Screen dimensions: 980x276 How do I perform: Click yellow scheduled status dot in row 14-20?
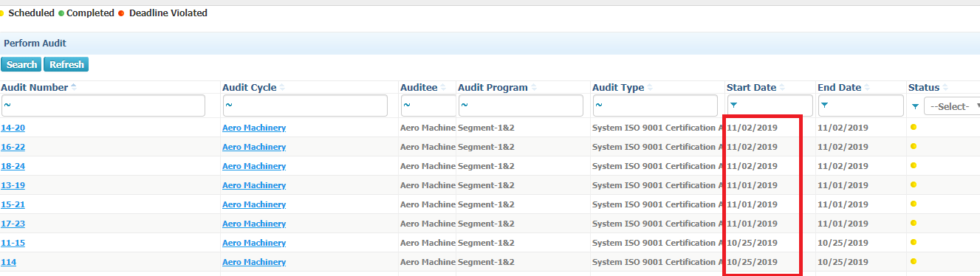tap(914, 127)
